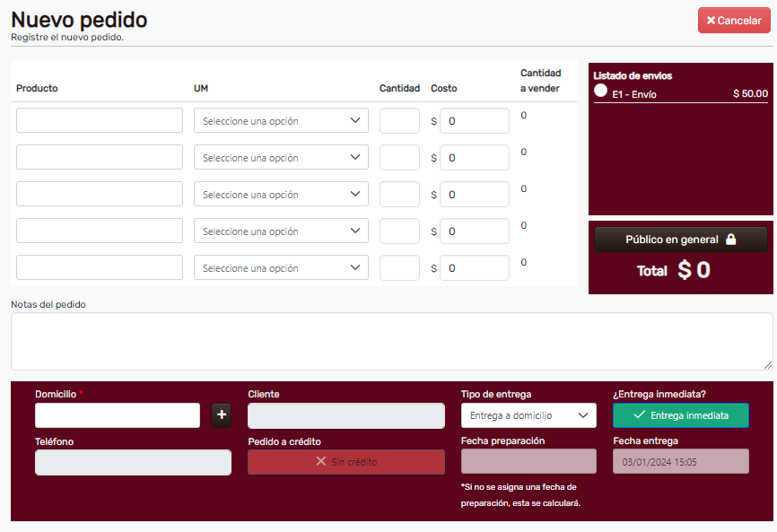Select the E1 - Envío radio button

point(601,91)
